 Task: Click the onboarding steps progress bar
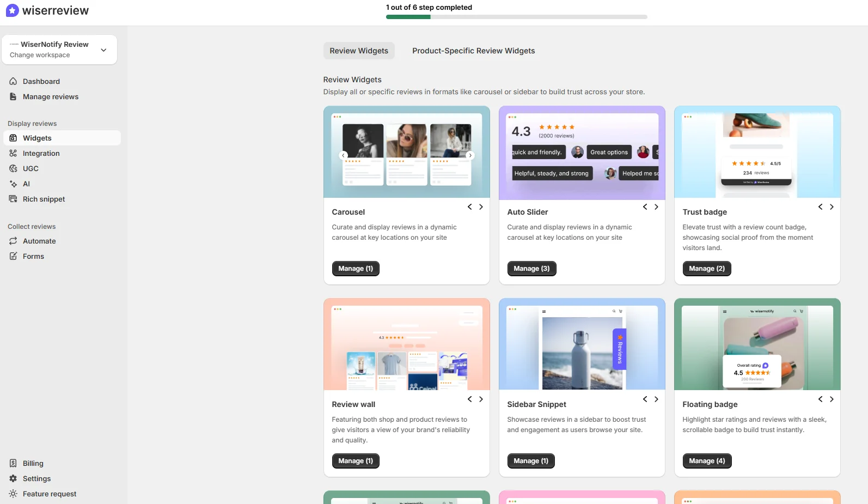click(x=517, y=17)
